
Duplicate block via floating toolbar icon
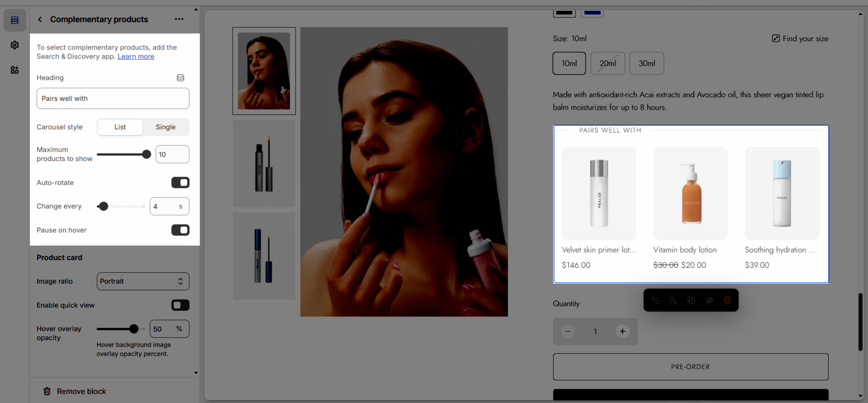[x=691, y=300]
